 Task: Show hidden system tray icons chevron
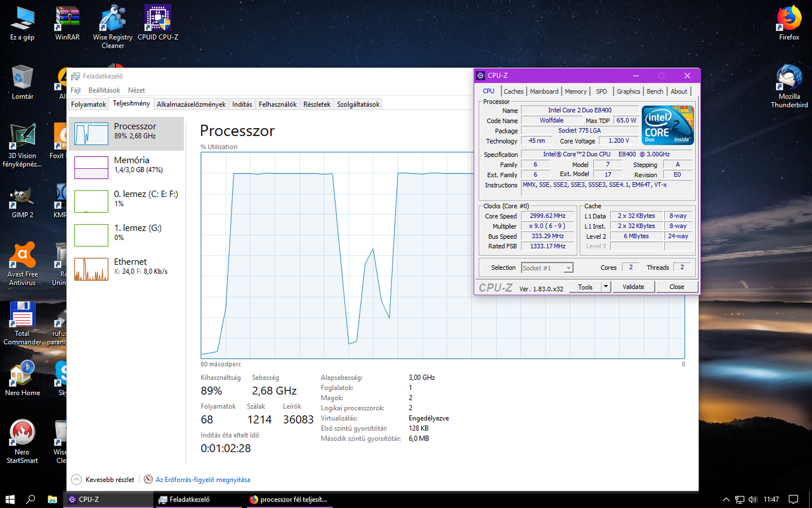click(x=726, y=500)
